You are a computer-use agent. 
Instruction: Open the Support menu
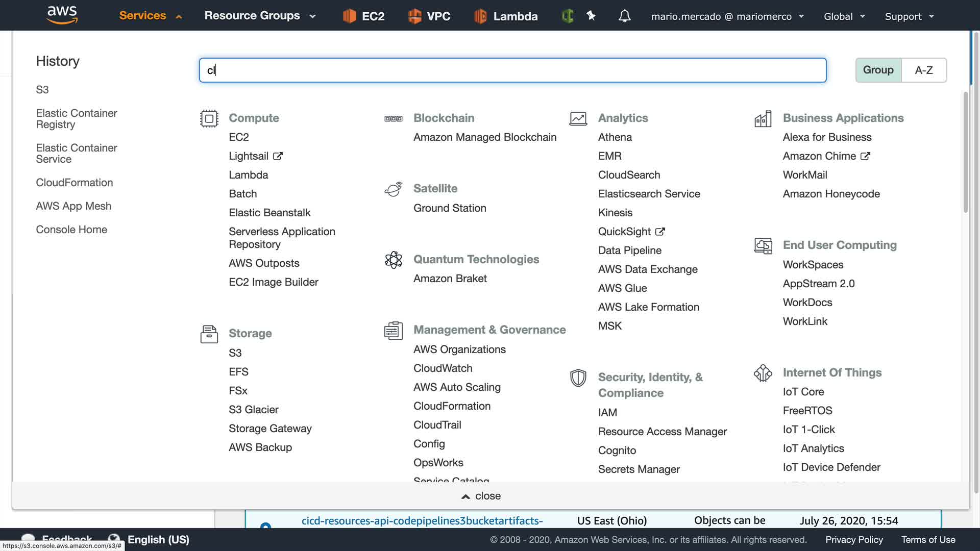coord(909,16)
